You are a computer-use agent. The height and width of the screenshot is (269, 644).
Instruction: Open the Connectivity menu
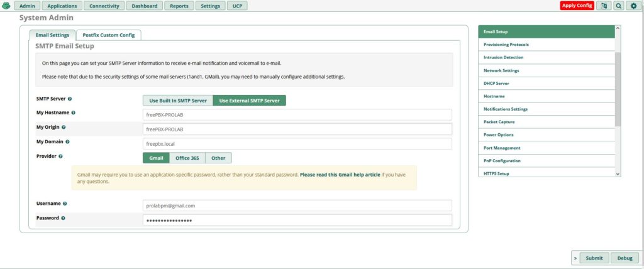pos(104,6)
